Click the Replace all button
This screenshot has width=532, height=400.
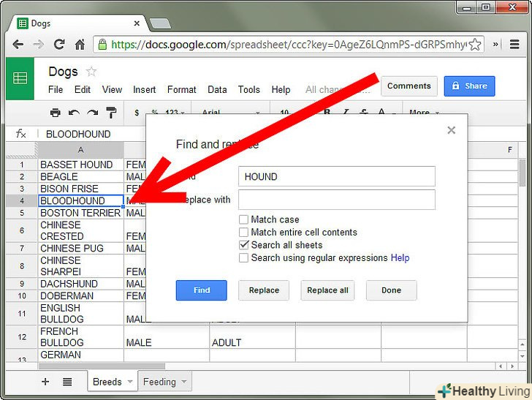pyautogui.click(x=327, y=290)
